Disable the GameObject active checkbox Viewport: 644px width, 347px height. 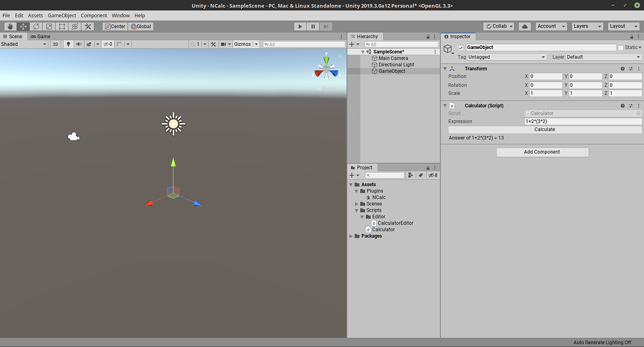tap(461, 48)
